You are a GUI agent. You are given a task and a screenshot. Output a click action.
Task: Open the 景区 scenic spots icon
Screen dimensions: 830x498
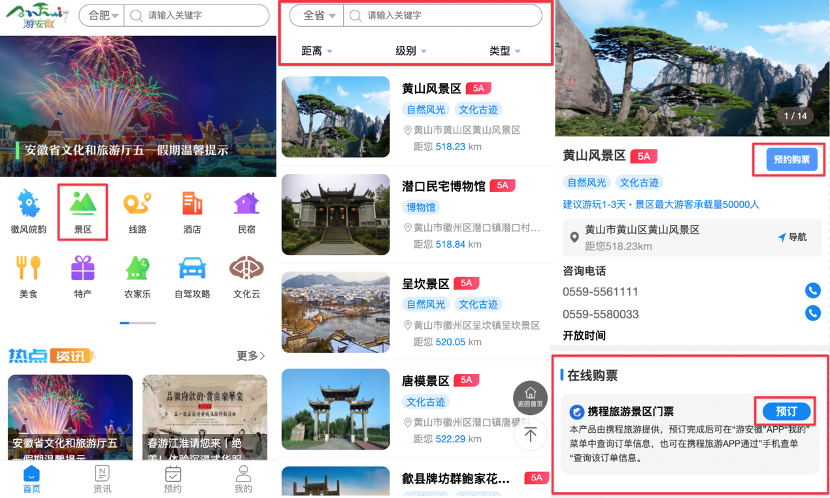(x=83, y=204)
